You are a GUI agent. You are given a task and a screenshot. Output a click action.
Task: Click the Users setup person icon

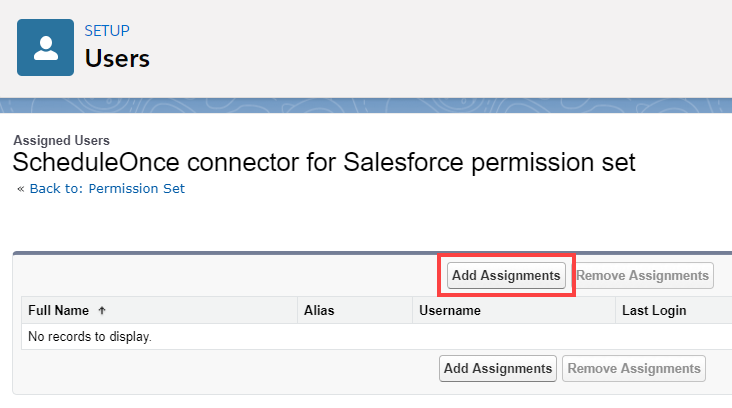(x=45, y=47)
